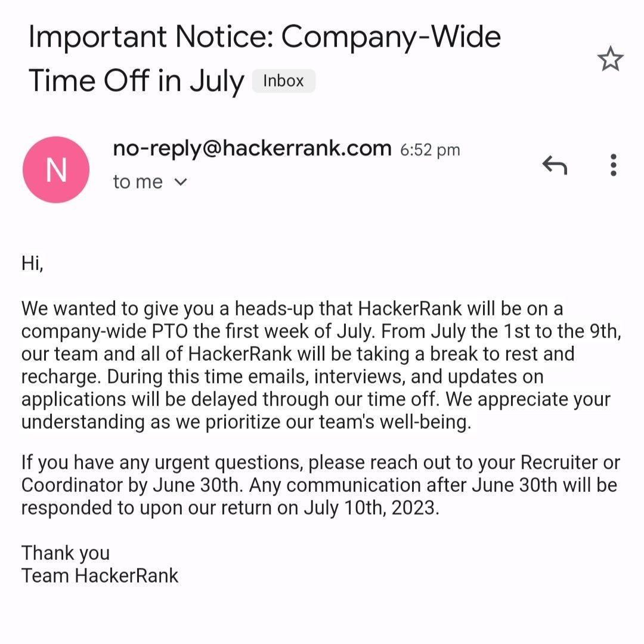This screenshot has width=644, height=644.
Task: Expand recipient details chevron beside 'to me'
Action: click(181, 181)
